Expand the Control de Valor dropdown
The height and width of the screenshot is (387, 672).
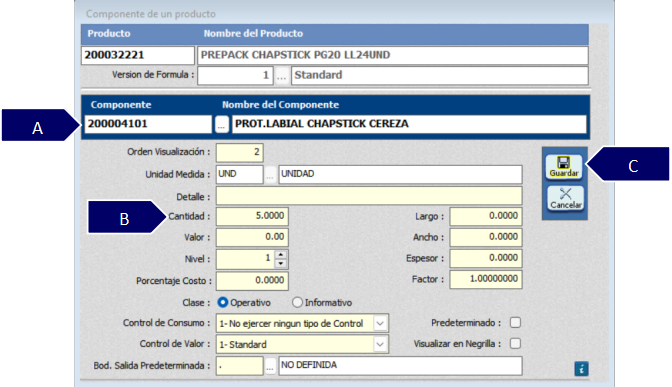[x=380, y=344]
